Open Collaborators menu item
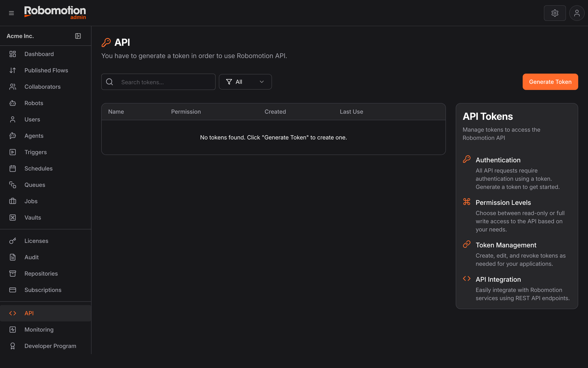Screen dimensions: 588x368 [x=45, y=87]
